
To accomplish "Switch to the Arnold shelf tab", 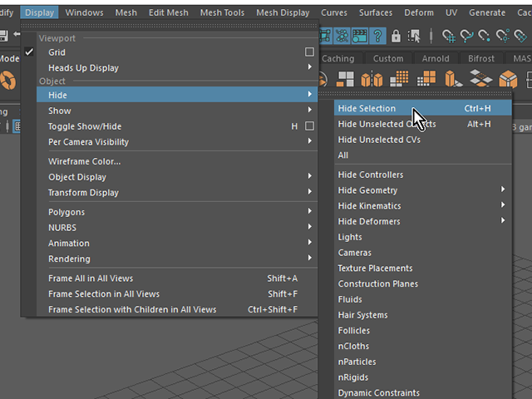I will [x=436, y=59].
